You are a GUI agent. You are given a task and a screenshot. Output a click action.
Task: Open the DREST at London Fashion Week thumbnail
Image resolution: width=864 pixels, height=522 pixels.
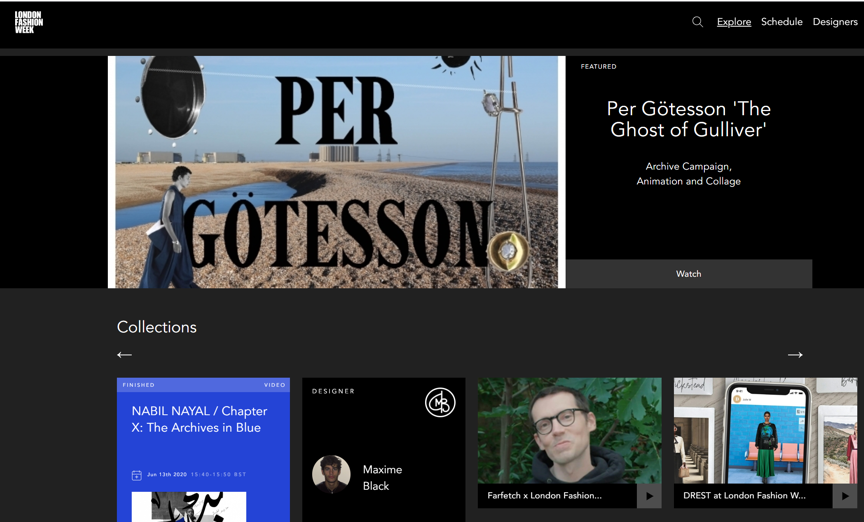[765, 430]
